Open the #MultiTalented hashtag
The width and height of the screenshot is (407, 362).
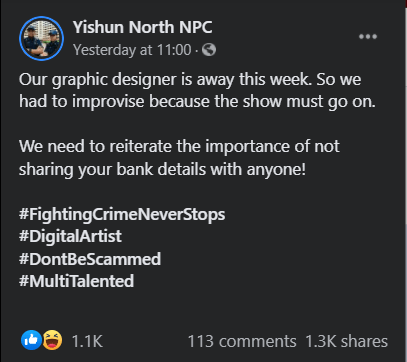(76, 281)
